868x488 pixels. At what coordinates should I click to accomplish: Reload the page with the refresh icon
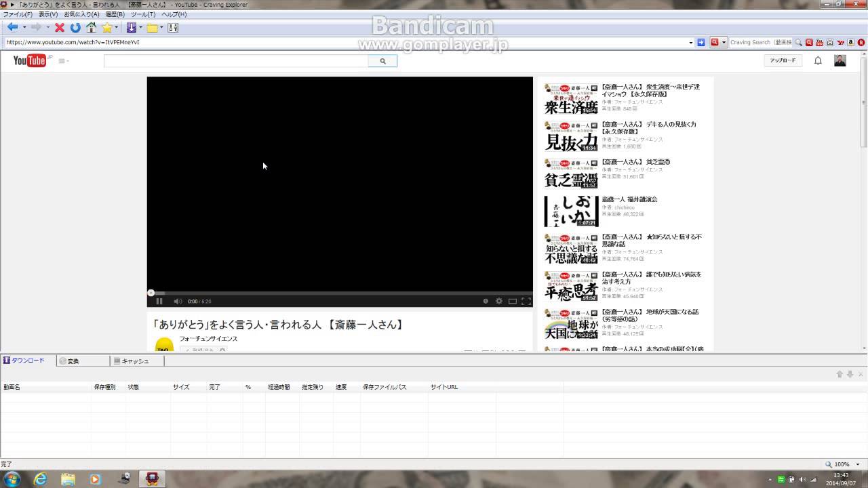[75, 28]
